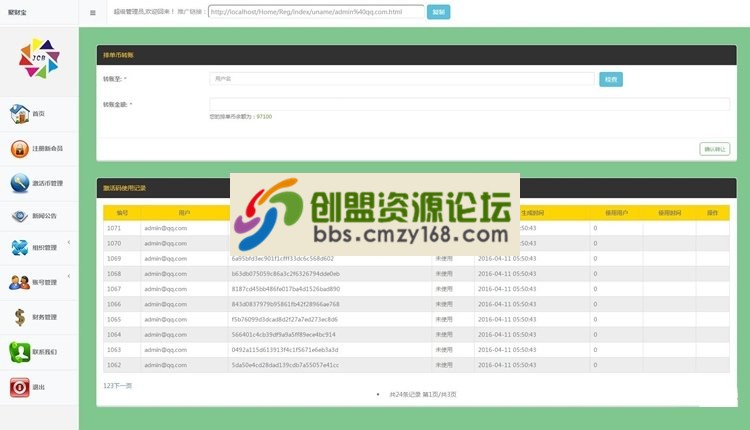Select row number 1070
The width and height of the screenshot is (750, 430).
tap(114, 243)
